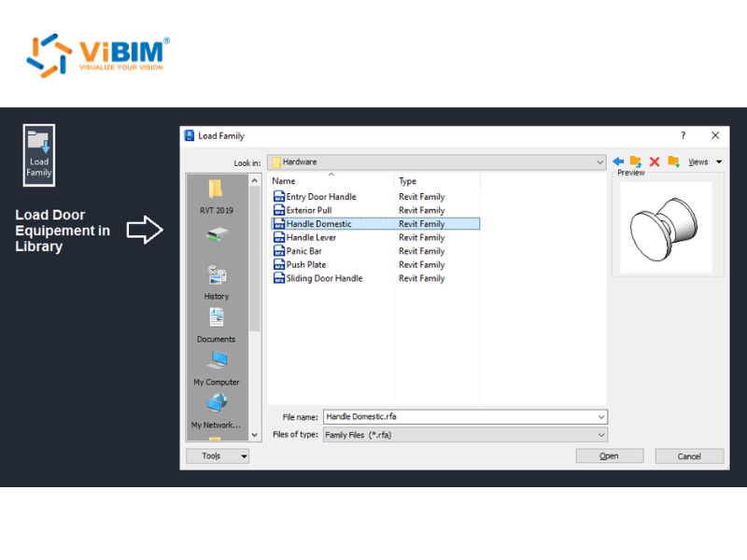Select the Entry Door Handle file name
Image resolution: width=747 pixels, height=560 pixels.
(x=321, y=197)
